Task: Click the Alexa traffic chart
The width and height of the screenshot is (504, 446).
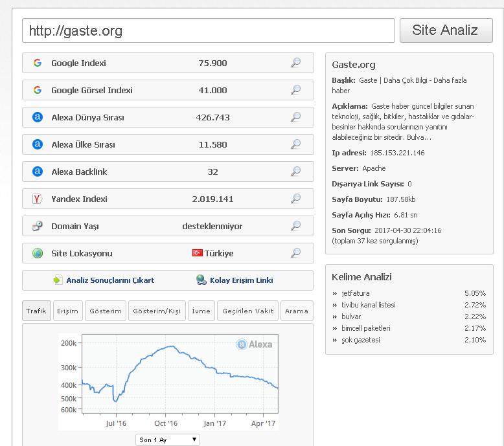Action: (x=168, y=381)
